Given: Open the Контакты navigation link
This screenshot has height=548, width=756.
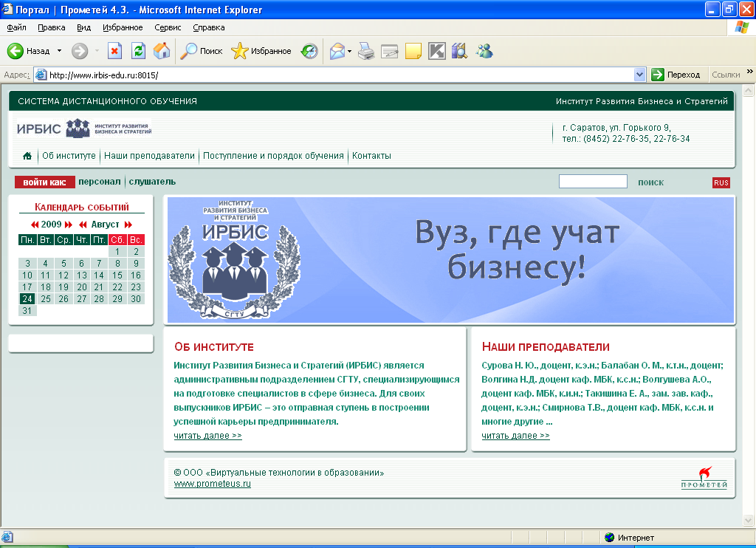Looking at the screenshot, I should coord(372,156).
